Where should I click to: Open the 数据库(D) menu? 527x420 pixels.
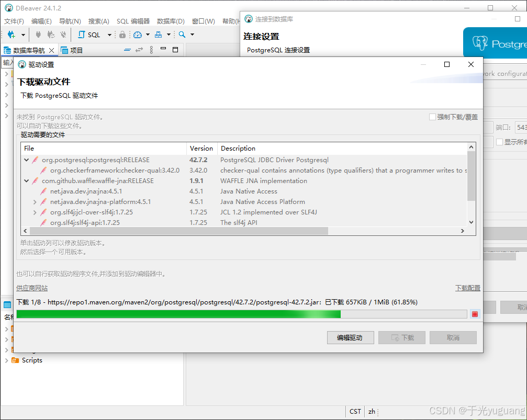[171, 21]
